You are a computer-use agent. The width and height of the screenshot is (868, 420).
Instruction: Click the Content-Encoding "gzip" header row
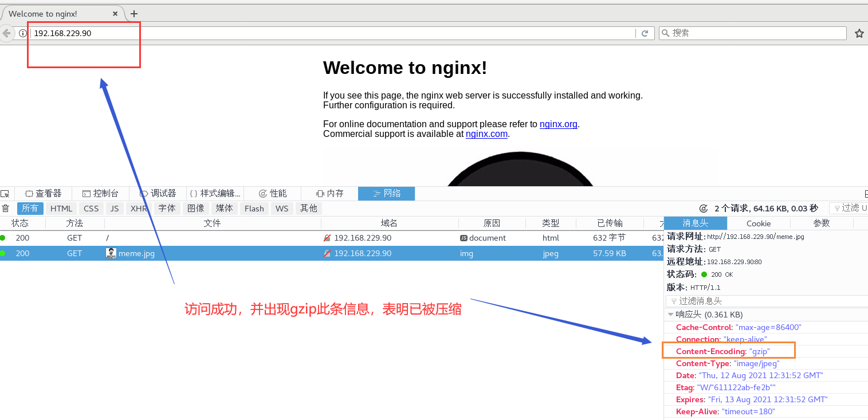[x=765, y=351]
